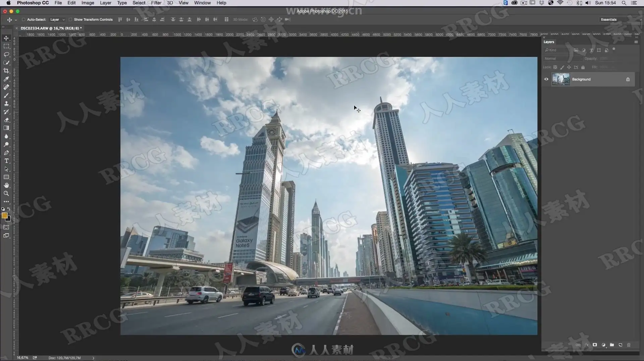Switch to the DSC02334.ARW document tab
Viewport: 644px width, 361px height.
(x=51, y=28)
